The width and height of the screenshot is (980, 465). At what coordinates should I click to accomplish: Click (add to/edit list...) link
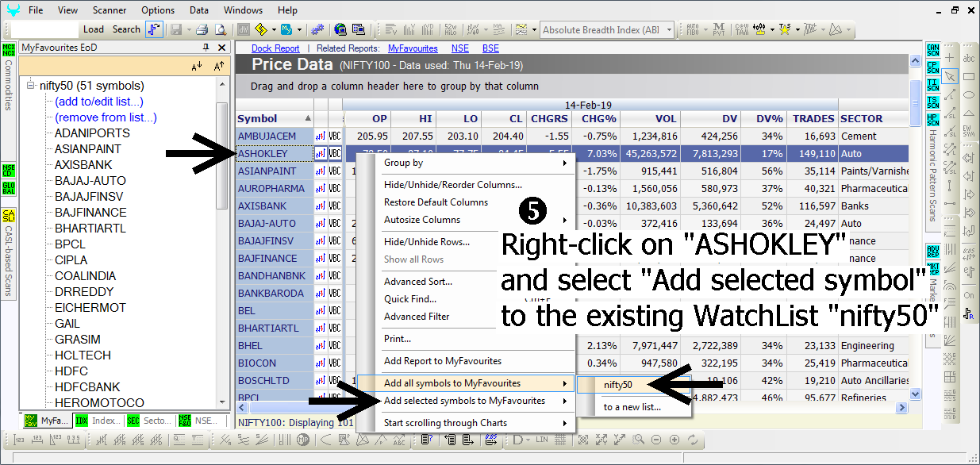tap(99, 102)
